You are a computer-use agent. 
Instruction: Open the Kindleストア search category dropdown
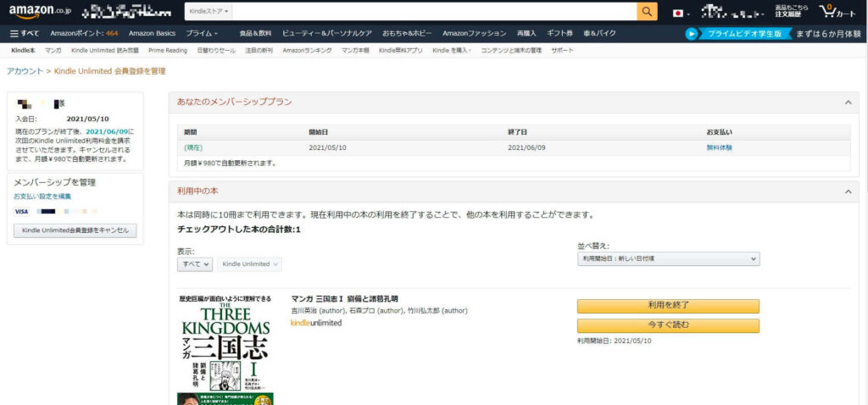(x=209, y=12)
